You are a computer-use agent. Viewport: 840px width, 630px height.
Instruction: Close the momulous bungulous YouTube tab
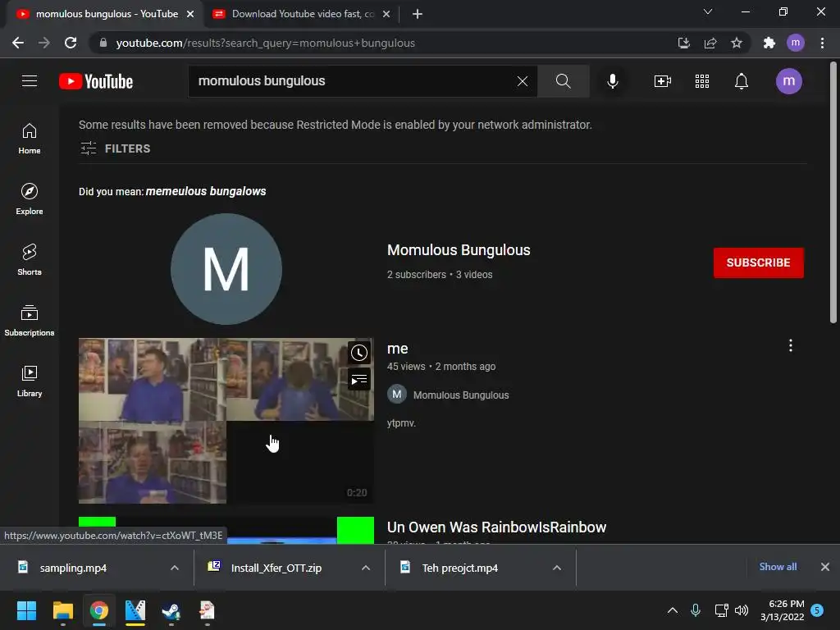click(190, 14)
